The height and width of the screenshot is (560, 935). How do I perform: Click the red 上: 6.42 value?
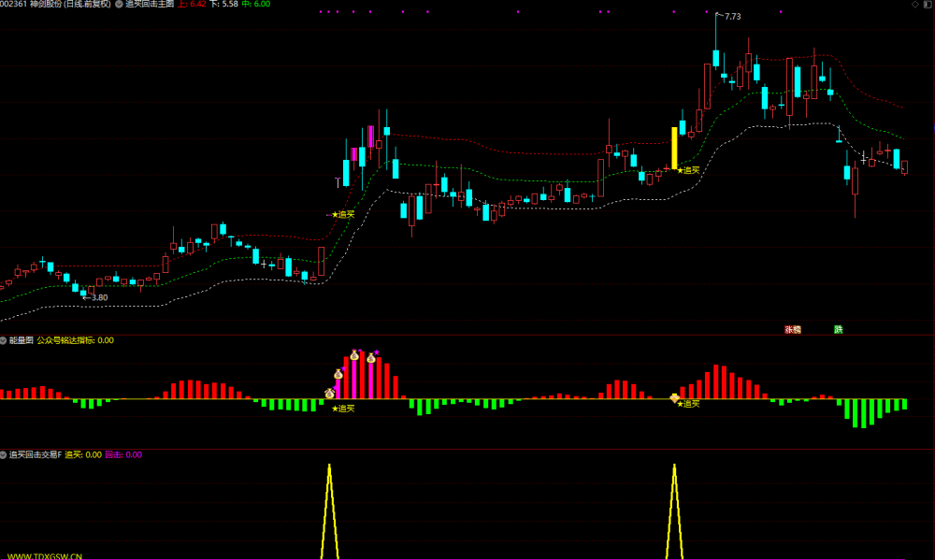[192, 4]
